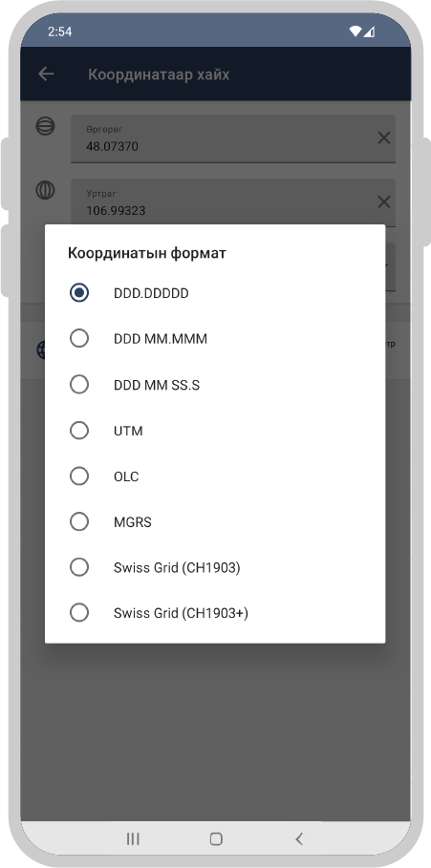Click the longitude field showing 106.99323
The height and width of the screenshot is (868, 431).
[x=233, y=202]
